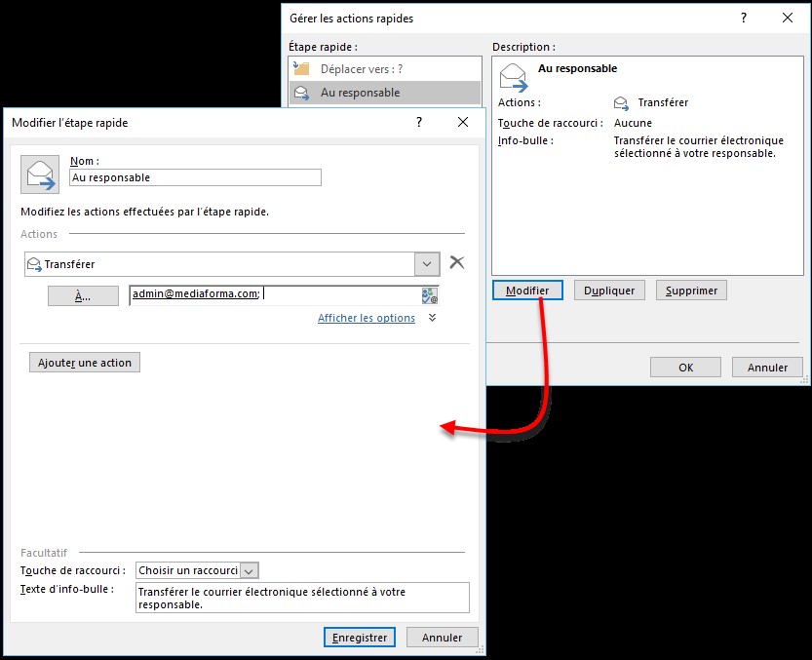812x660 pixels.
Task: Click OK in Gérer les actions rapides
Action: (x=685, y=368)
